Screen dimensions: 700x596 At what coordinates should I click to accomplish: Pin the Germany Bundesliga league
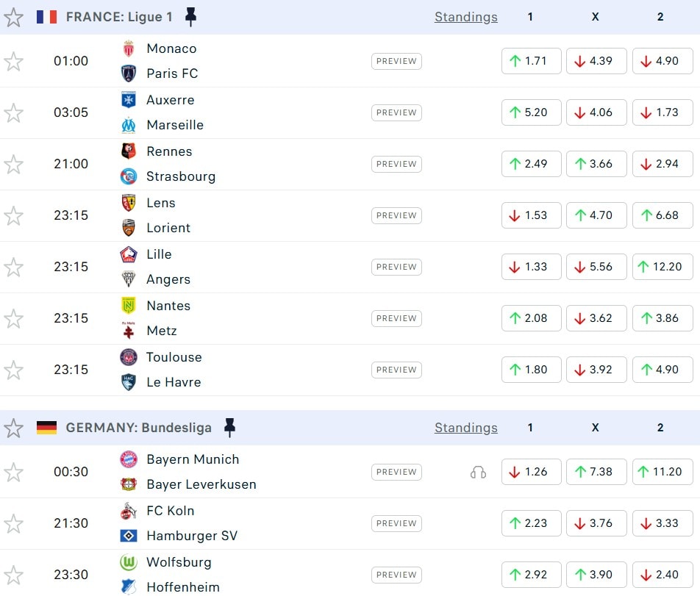click(x=229, y=428)
